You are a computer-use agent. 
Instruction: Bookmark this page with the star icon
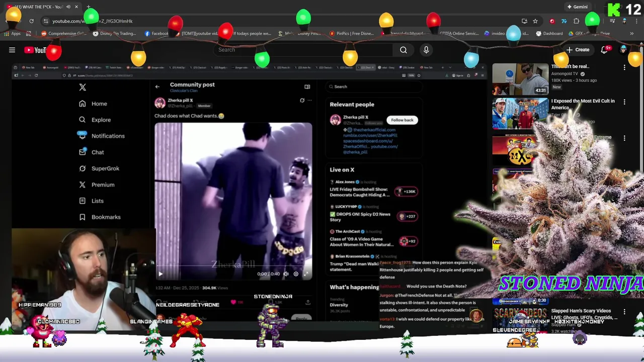point(535,21)
